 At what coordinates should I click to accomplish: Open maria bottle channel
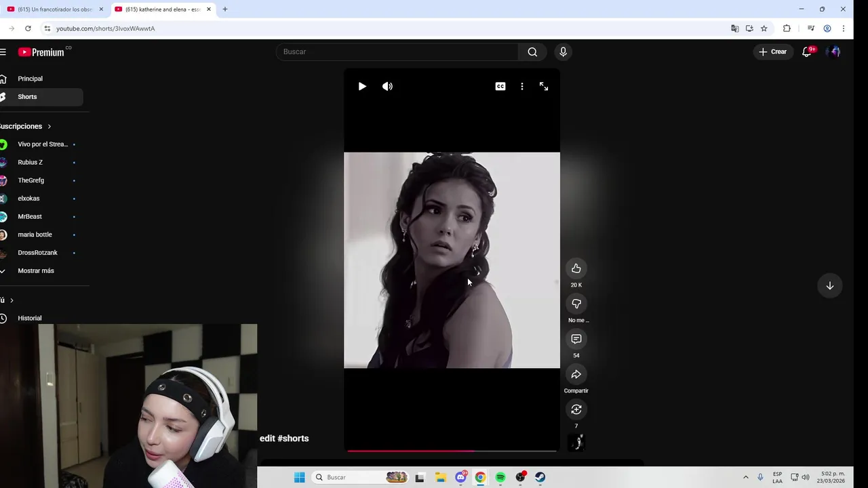[x=41, y=235]
